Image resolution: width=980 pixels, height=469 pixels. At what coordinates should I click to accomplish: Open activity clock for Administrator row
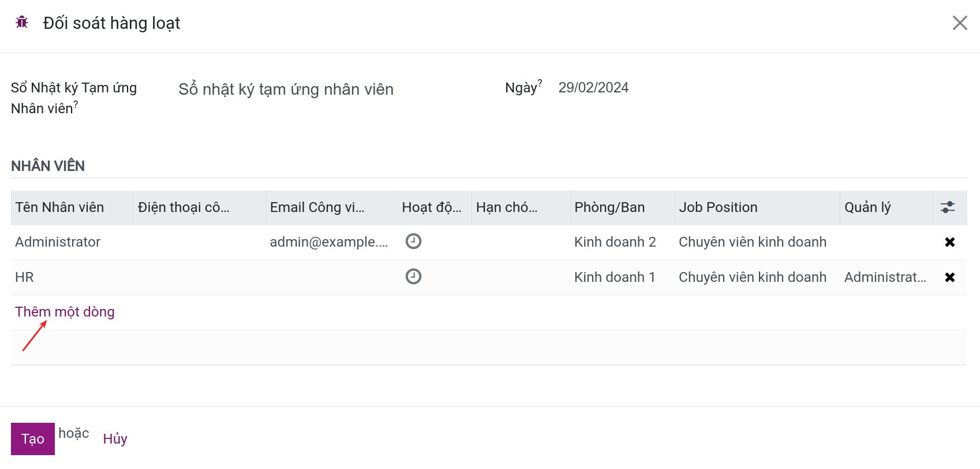(413, 241)
